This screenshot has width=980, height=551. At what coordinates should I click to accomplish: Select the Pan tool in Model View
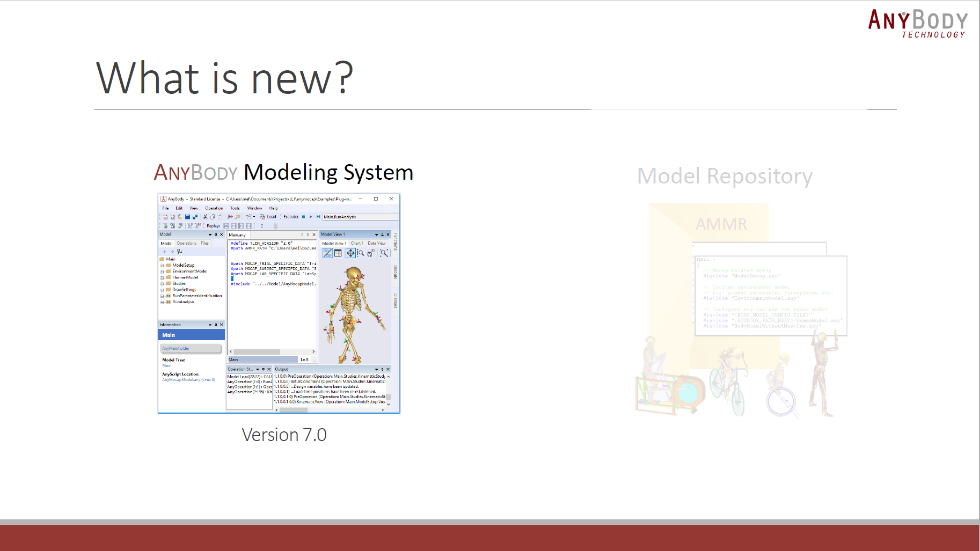tap(350, 253)
